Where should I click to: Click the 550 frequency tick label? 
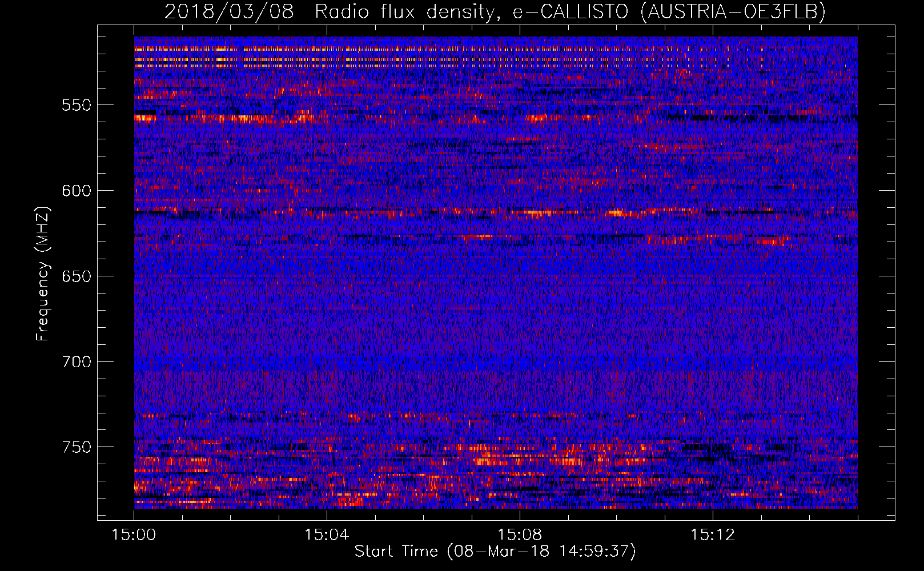tap(77, 105)
